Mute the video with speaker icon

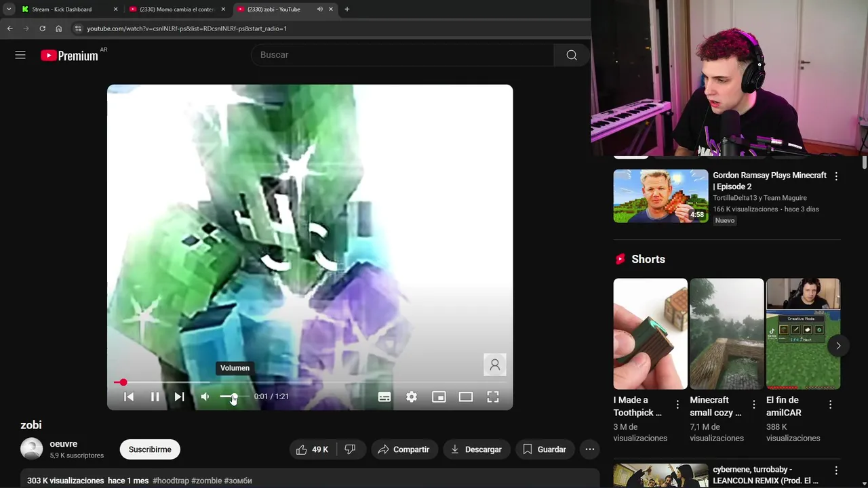[x=205, y=397]
